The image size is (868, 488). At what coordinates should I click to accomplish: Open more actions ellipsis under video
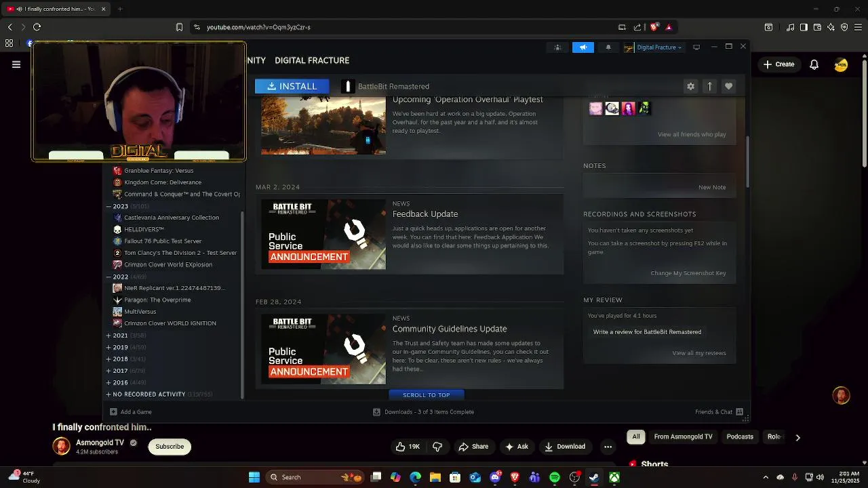608,447
